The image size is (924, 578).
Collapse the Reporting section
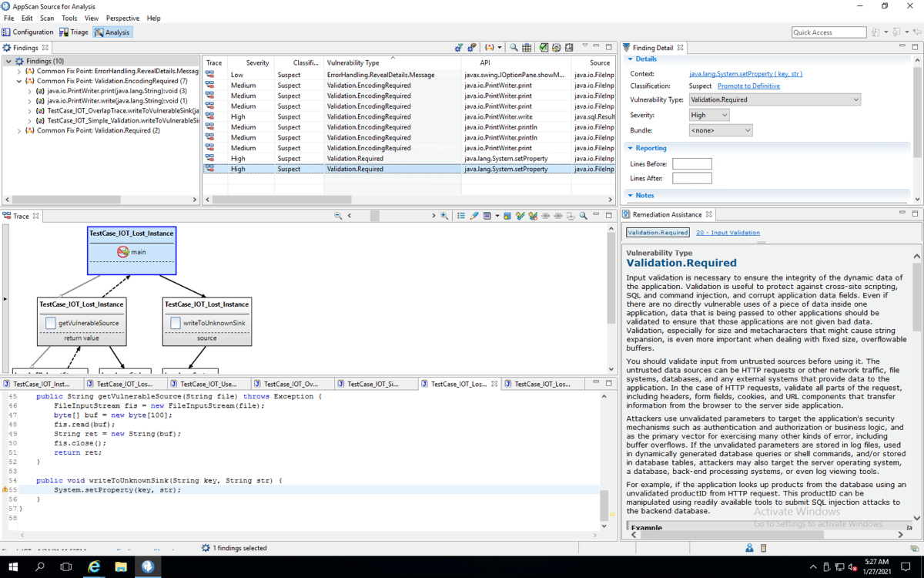[x=631, y=148]
